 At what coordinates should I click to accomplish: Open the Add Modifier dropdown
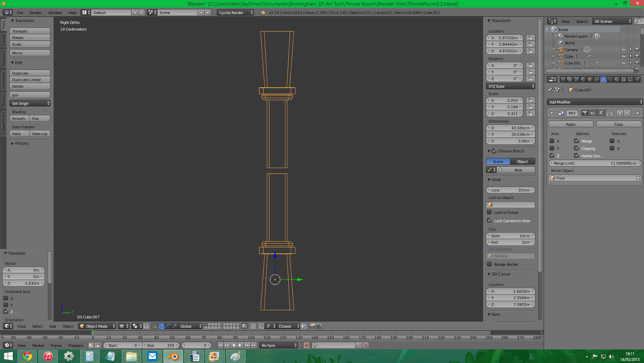pyautogui.click(x=594, y=102)
